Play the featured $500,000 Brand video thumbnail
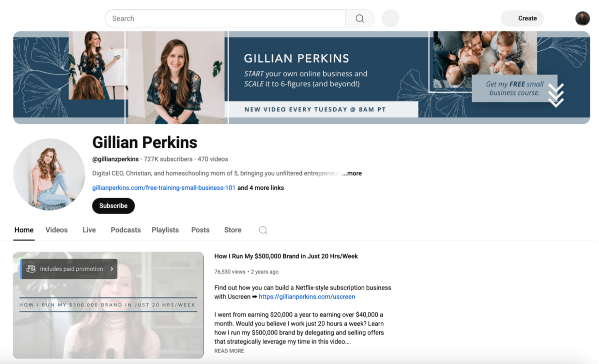599x364 pixels. (x=109, y=305)
